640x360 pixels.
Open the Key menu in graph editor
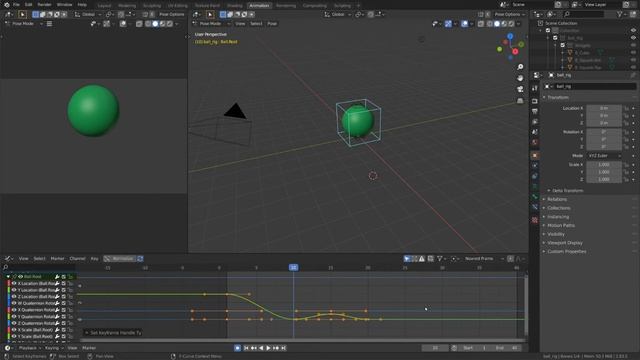pyautogui.click(x=94, y=259)
